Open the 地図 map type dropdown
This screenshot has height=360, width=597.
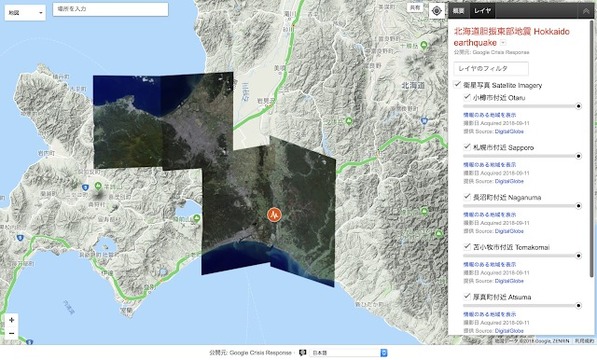coord(25,13)
